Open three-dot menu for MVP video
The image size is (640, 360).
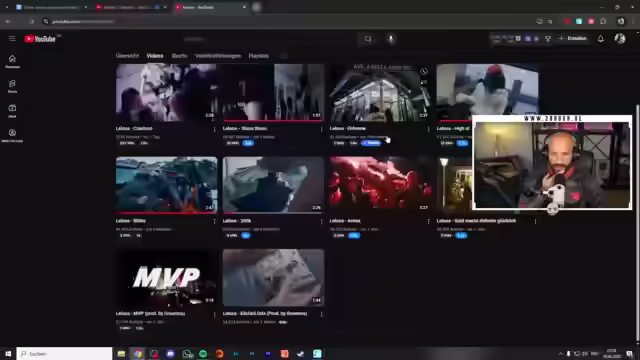pos(214,314)
